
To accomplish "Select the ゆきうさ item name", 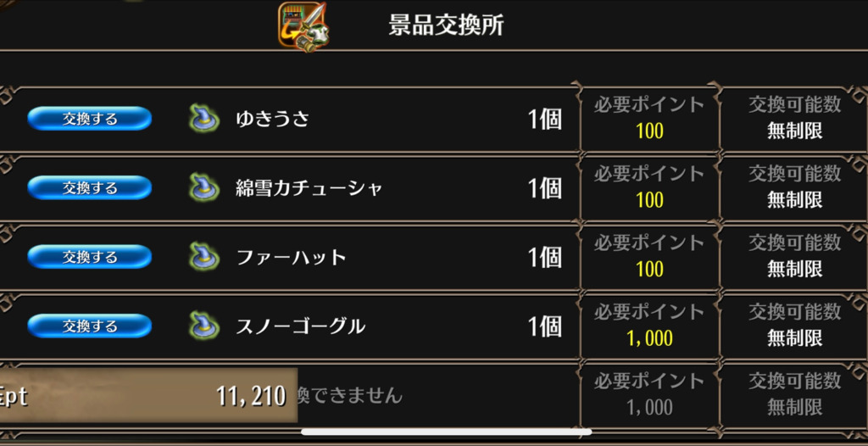I will tap(272, 119).
